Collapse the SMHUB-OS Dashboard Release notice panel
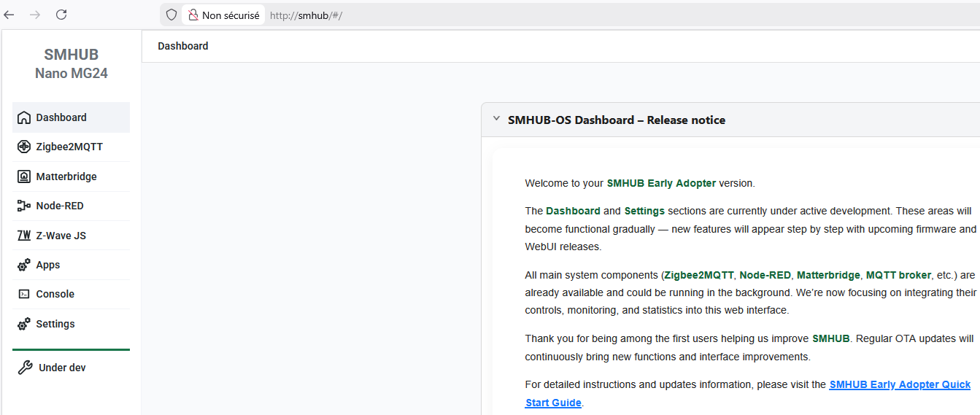980x415 pixels. point(496,119)
